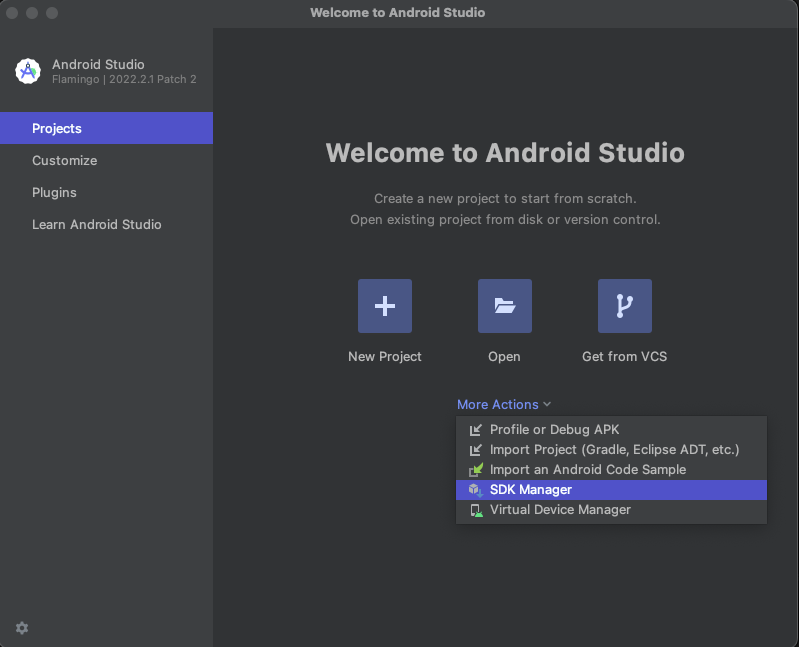Close the window with the first title-bar button

(x=12, y=13)
